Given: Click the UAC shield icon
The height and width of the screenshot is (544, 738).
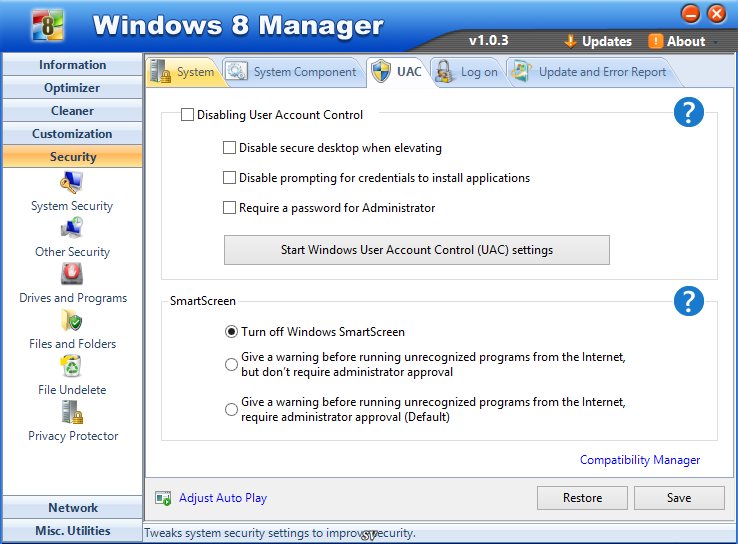Looking at the screenshot, I should 381,72.
